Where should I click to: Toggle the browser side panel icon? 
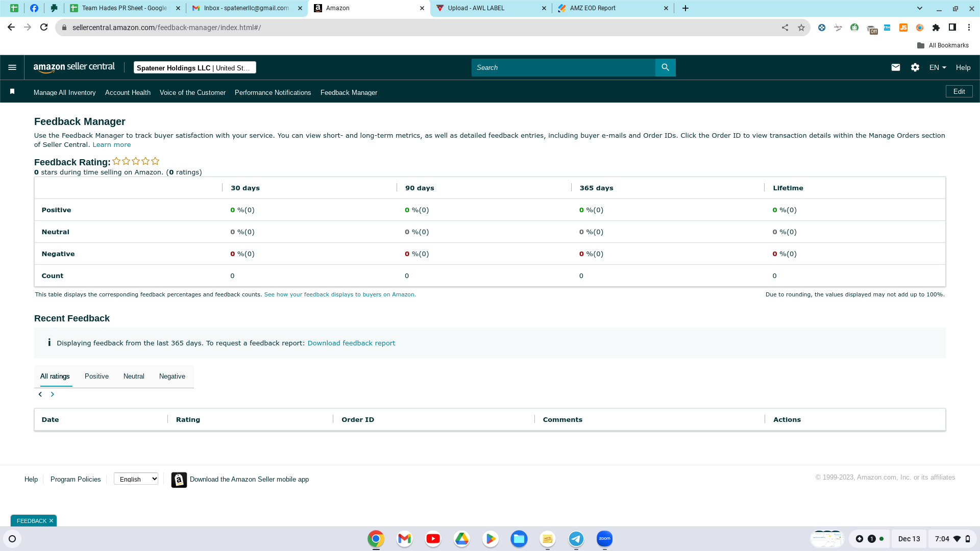pyautogui.click(x=952, y=28)
